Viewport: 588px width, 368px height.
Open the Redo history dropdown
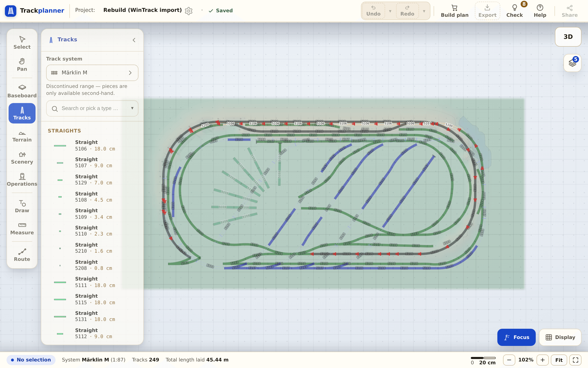(424, 11)
